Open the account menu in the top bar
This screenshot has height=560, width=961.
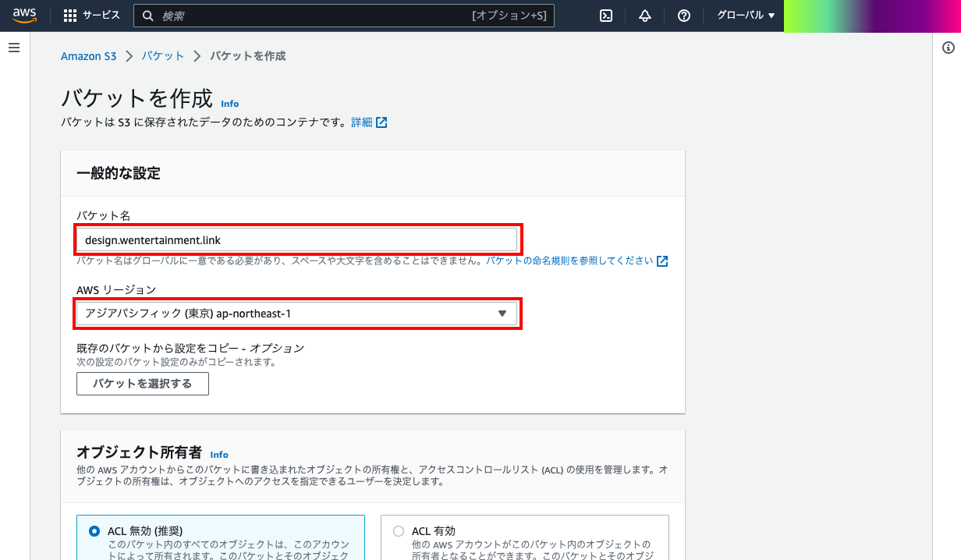(871, 16)
